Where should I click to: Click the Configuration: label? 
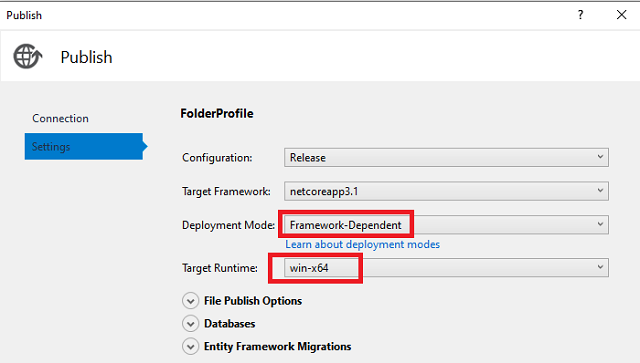tap(217, 158)
